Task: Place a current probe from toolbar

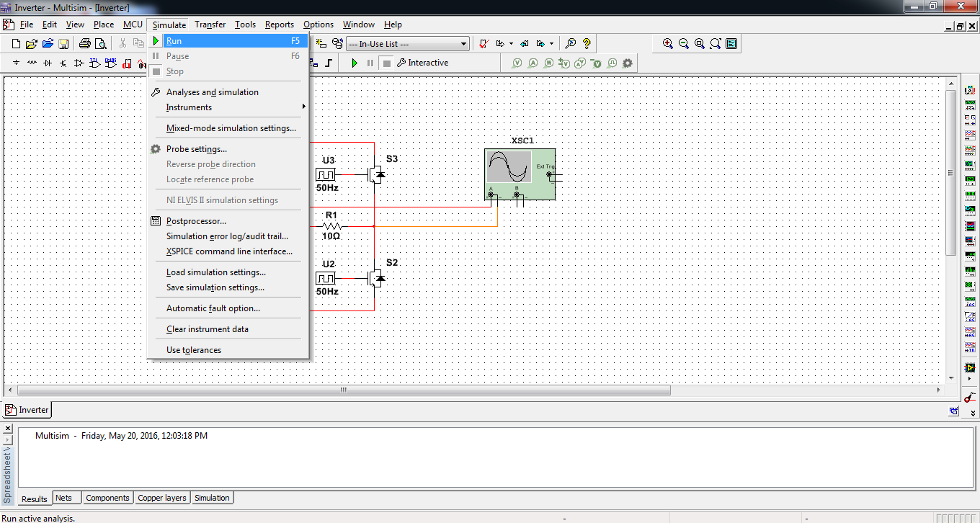Action: (x=533, y=63)
